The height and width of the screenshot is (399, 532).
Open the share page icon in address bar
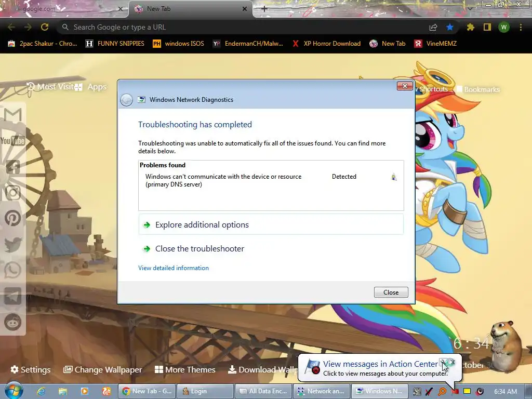433,27
